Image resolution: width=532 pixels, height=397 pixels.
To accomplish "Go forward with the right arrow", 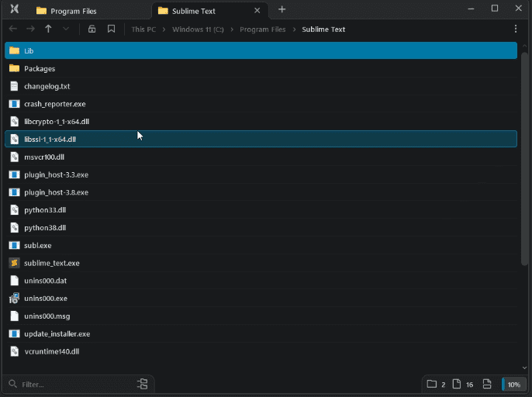I will [x=30, y=29].
